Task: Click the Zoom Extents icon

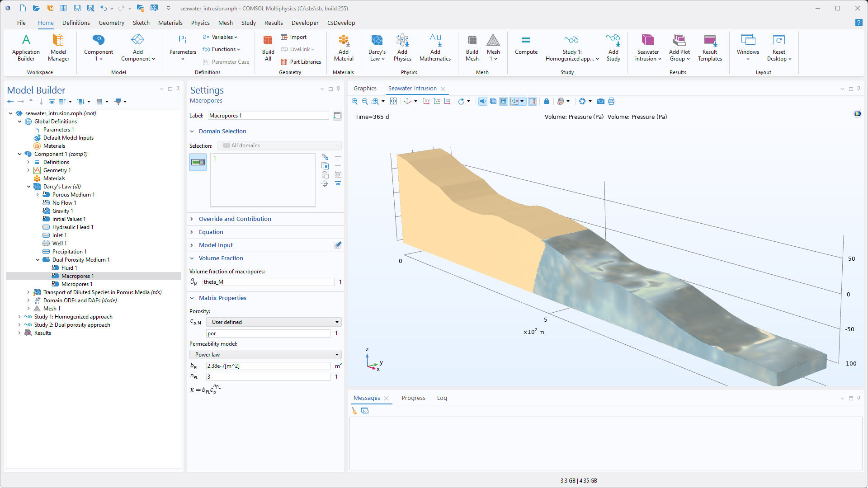Action: 393,101
